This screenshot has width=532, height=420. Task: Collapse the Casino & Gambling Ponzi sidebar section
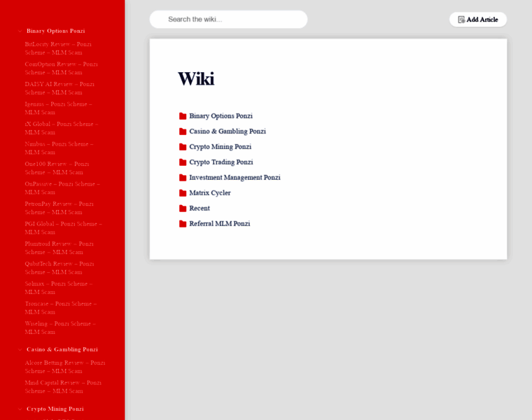tap(20, 349)
